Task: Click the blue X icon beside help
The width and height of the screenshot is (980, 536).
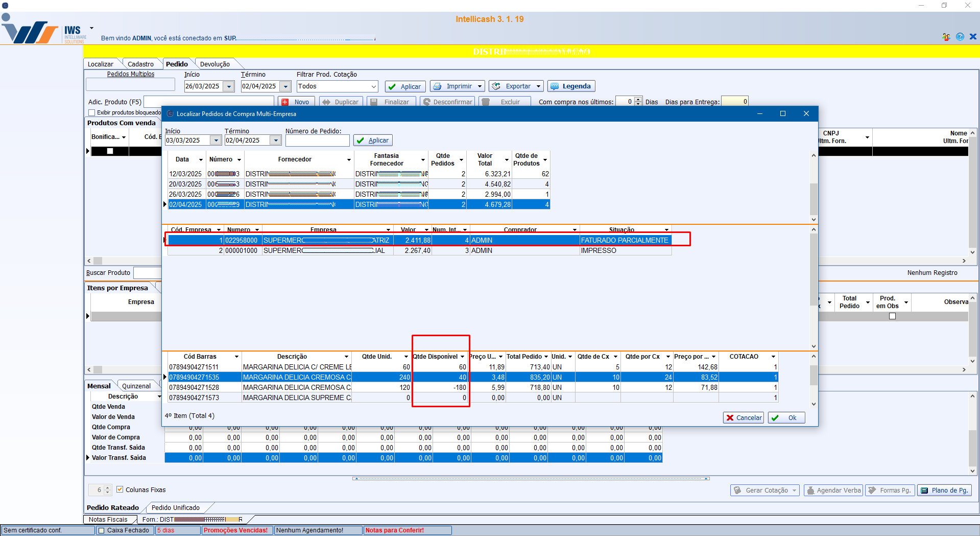Action: (973, 37)
